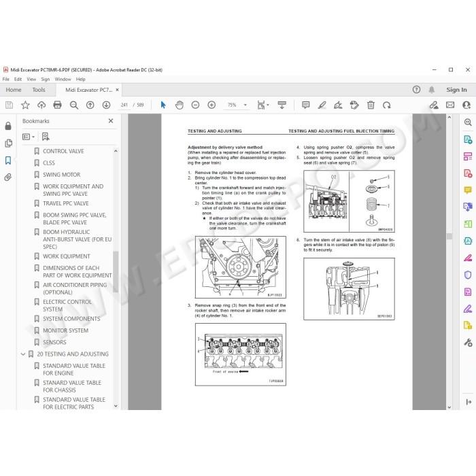This screenshot has height=476, width=476.
Task: Go to next page arrow
Action: click(106, 105)
